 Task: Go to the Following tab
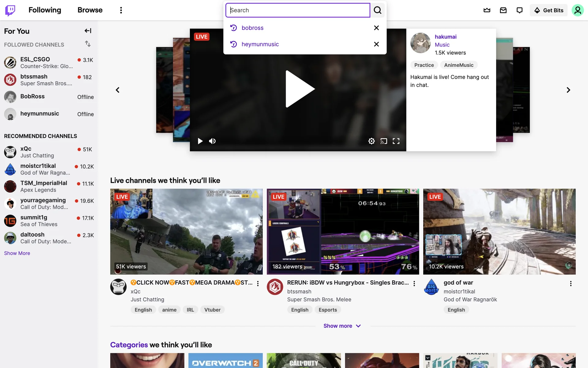[x=45, y=10]
